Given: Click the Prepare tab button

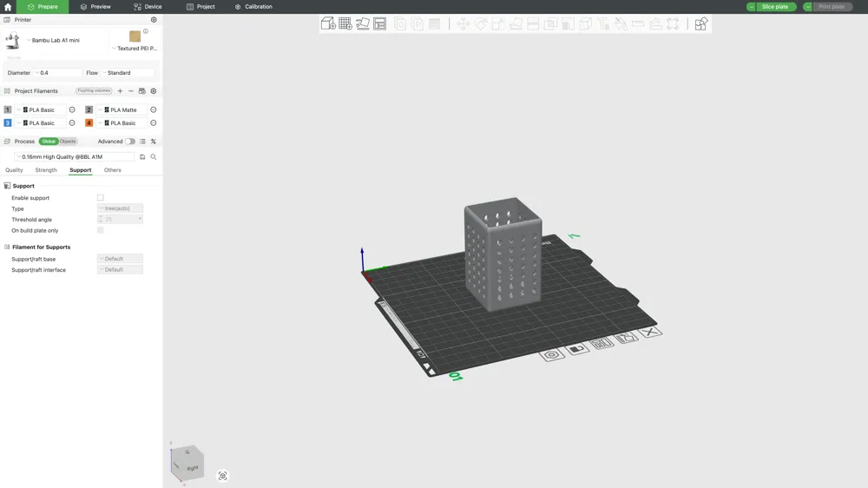Looking at the screenshot, I should click(43, 7).
